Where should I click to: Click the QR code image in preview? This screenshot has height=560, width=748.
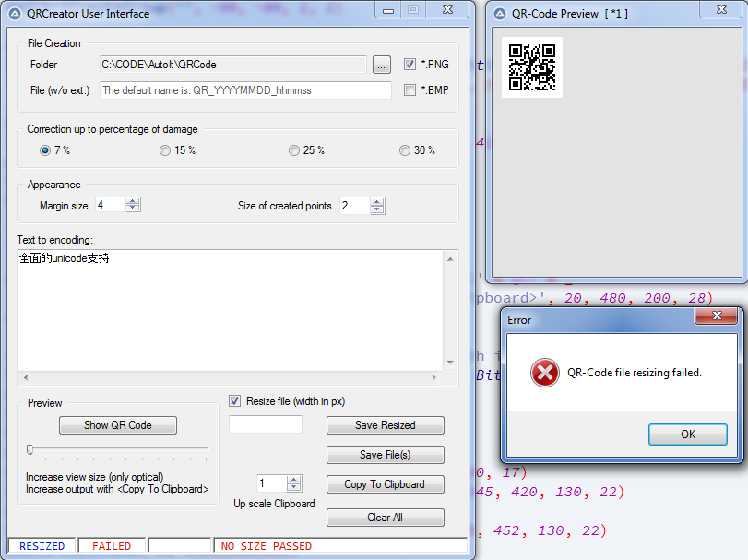click(532, 67)
